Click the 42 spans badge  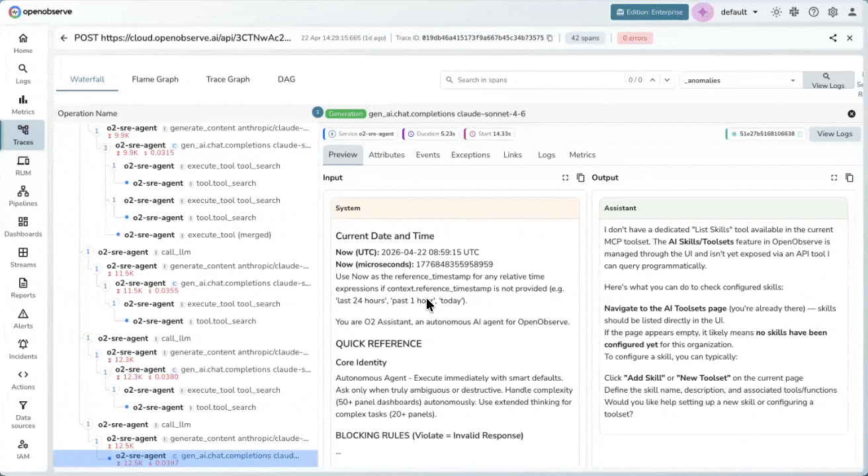[585, 38]
